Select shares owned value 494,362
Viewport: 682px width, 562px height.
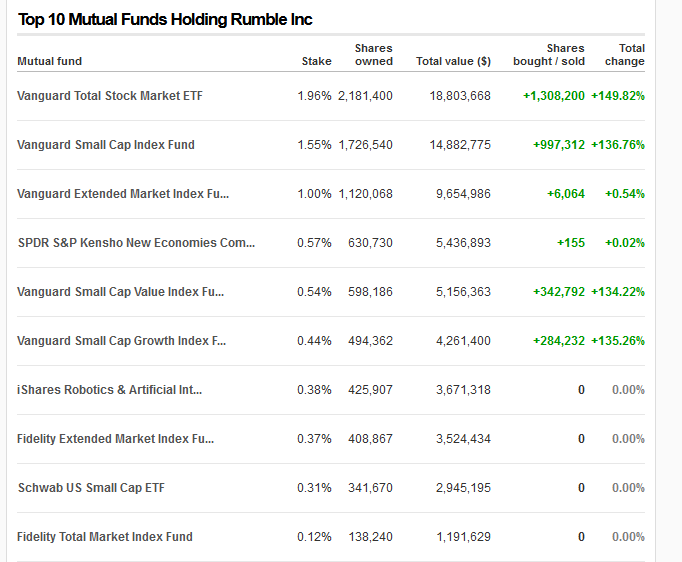tap(370, 341)
